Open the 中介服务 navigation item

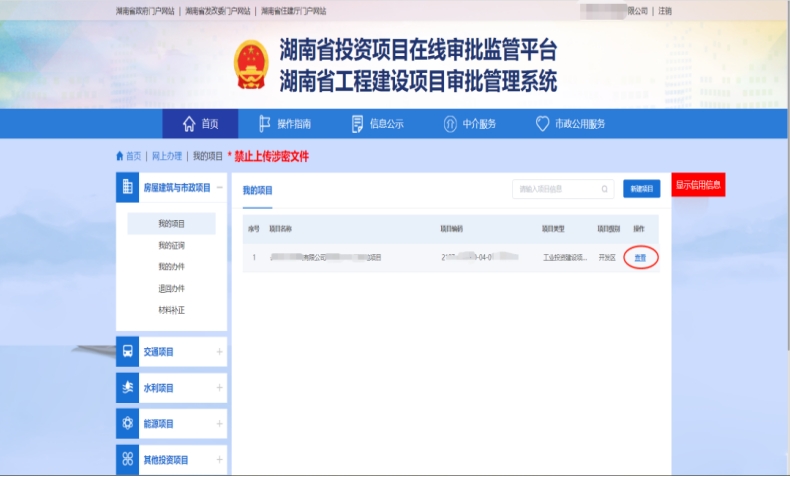pyautogui.click(x=470, y=123)
